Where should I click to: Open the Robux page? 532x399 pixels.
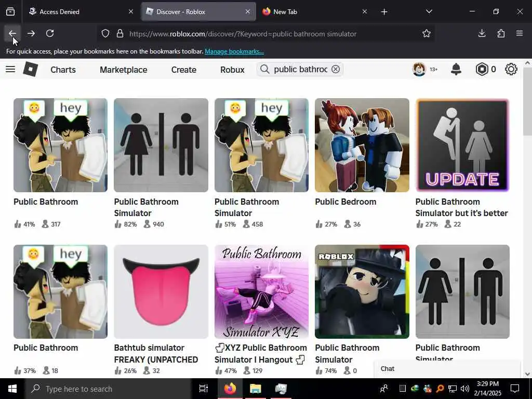(x=232, y=70)
